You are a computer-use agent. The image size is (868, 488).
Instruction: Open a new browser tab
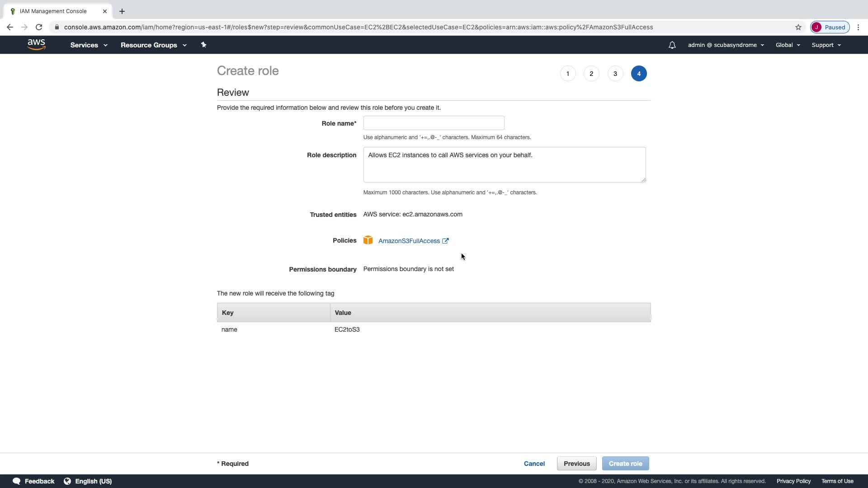pos(122,11)
